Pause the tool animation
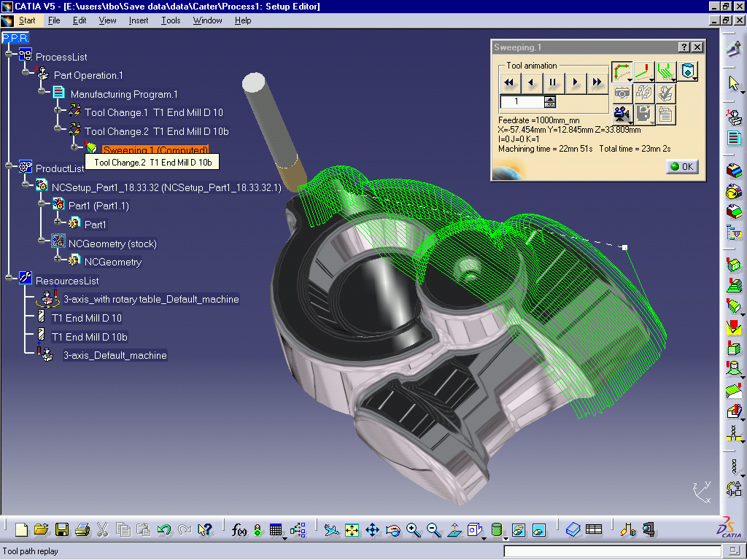 pos(553,83)
